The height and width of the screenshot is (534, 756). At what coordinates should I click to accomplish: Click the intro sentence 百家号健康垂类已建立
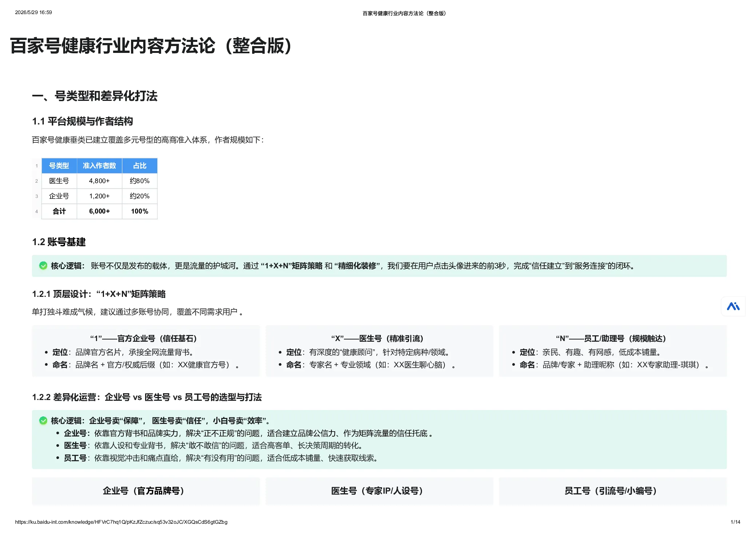tap(148, 140)
